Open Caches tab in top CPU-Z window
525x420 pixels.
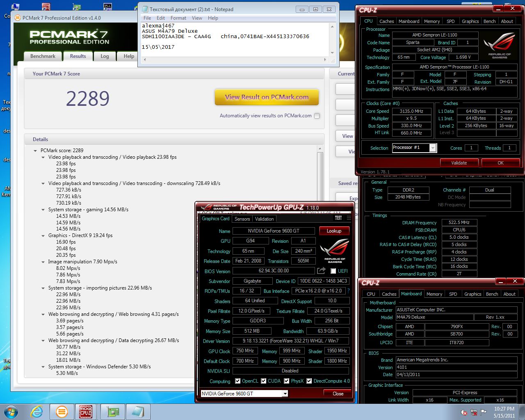pos(386,21)
